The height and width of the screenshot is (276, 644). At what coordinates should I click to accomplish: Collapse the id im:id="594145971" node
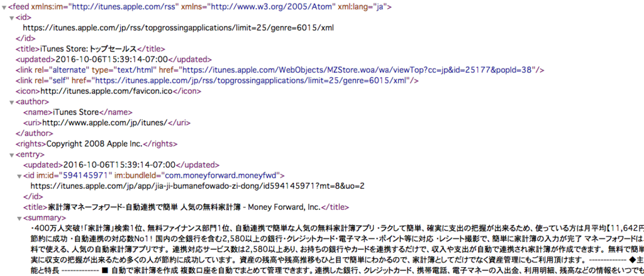point(19,176)
